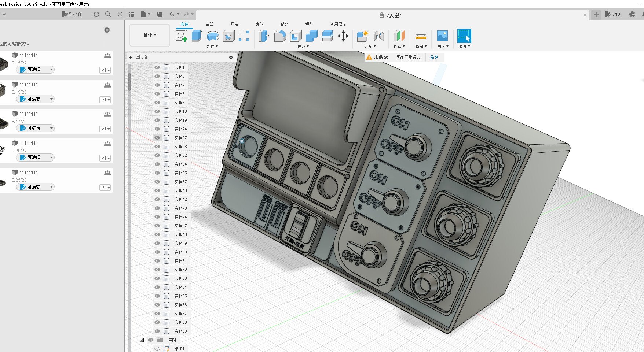Collapse the 草图 folder tree node
The width and height of the screenshot is (644, 352).
point(142,340)
